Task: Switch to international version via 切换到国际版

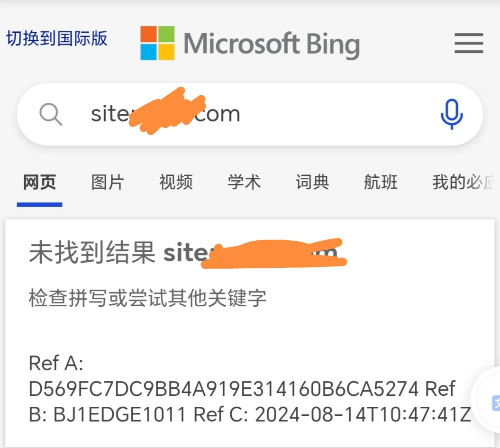Action: 57,38
